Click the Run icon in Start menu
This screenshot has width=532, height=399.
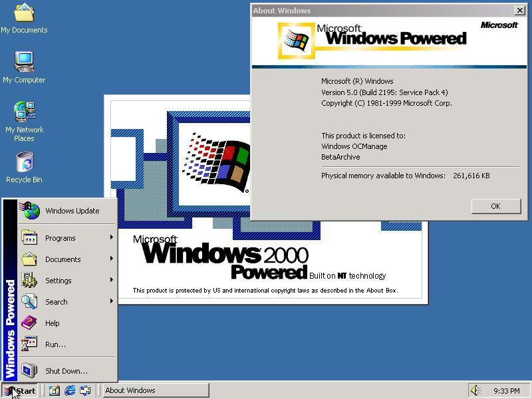[x=29, y=344]
